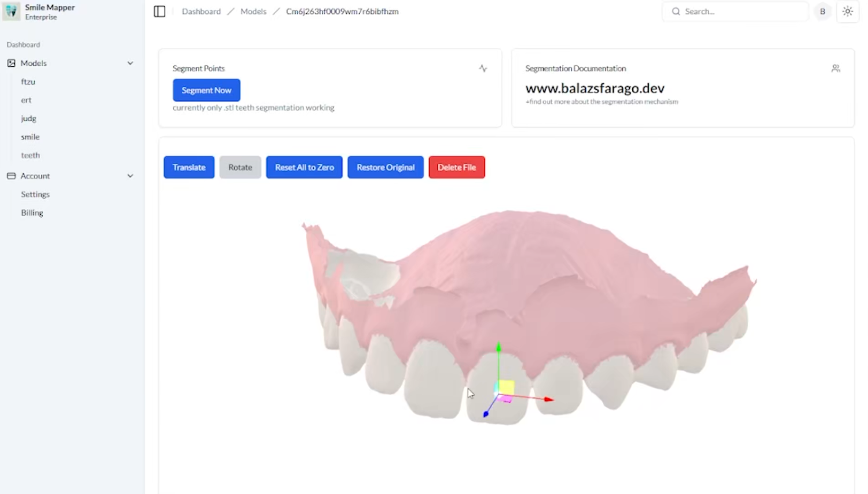This screenshot has height=494, width=868.
Task: Collapse the Models section
Action: click(130, 62)
